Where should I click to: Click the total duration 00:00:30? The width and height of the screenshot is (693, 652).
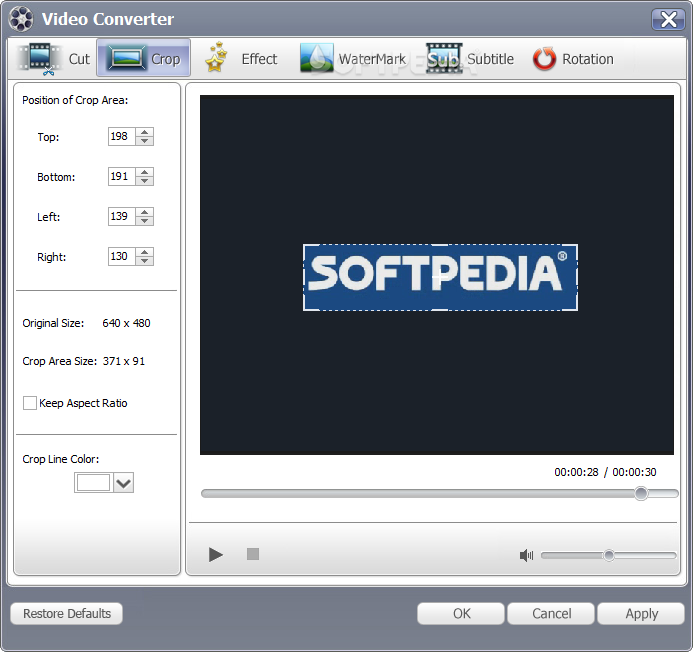pos(634,472)
